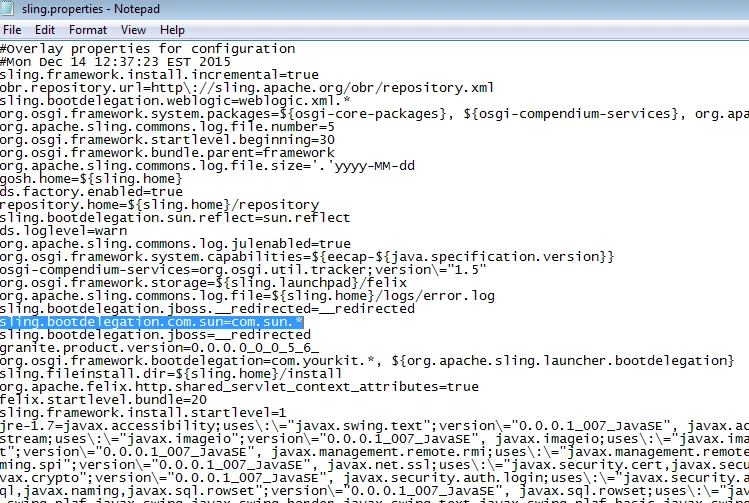Click the org.osgi.framework.bootdelegation=com.yourkit line
Image resolution: width=749 pixels, height=503 pixels.
click(x=367, y=361)
